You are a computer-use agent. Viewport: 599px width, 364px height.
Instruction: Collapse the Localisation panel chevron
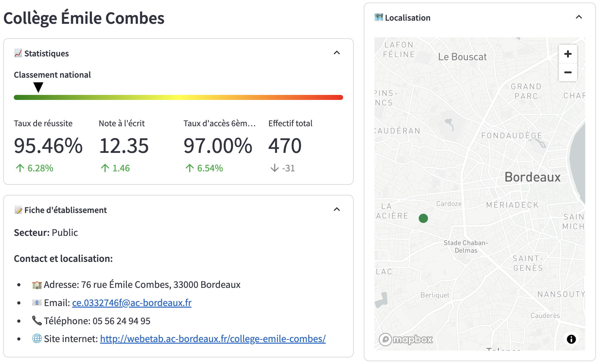tap(579, 17)
